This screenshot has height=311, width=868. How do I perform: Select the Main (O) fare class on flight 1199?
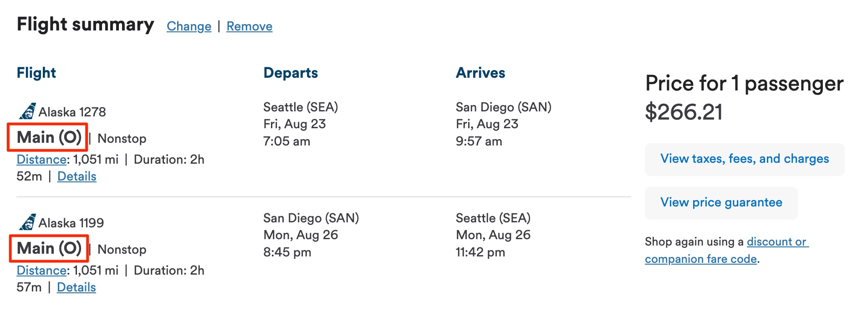coord(49,248)
